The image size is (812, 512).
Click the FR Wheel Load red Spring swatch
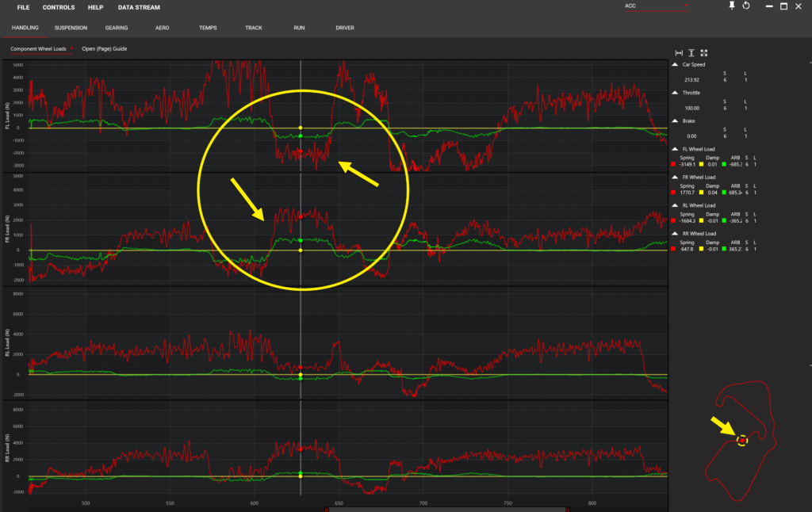673,193
